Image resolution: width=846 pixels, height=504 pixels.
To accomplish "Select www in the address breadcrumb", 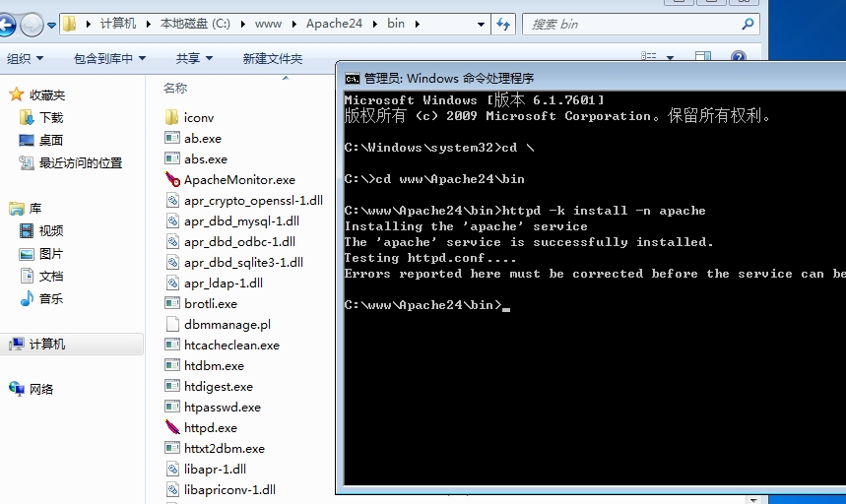I will pos(268,24).
